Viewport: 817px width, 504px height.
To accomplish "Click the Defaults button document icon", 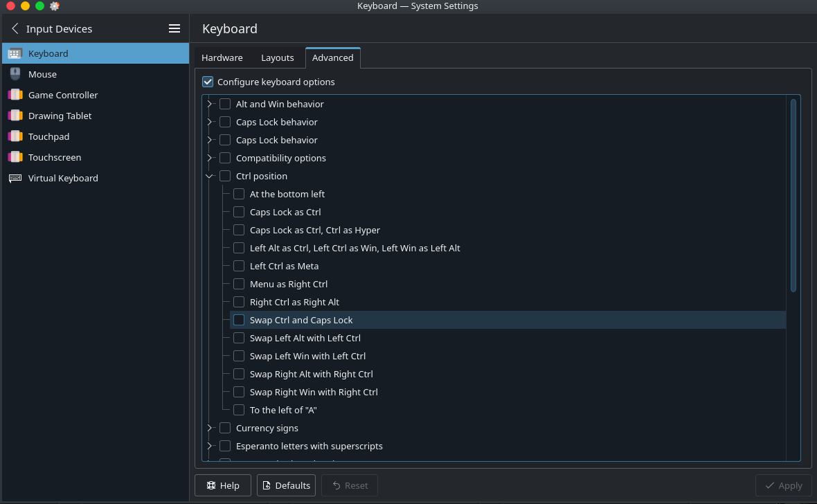I will [267, 485].
